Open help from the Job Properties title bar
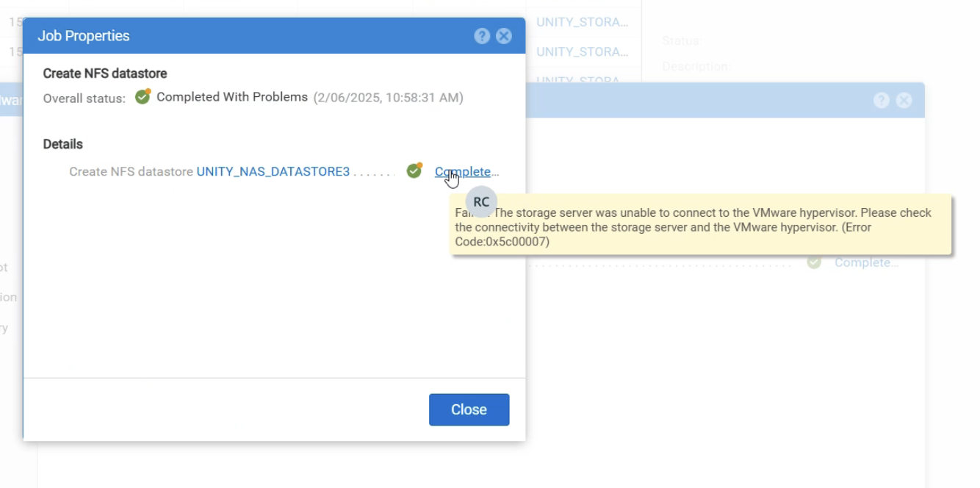 483,35
